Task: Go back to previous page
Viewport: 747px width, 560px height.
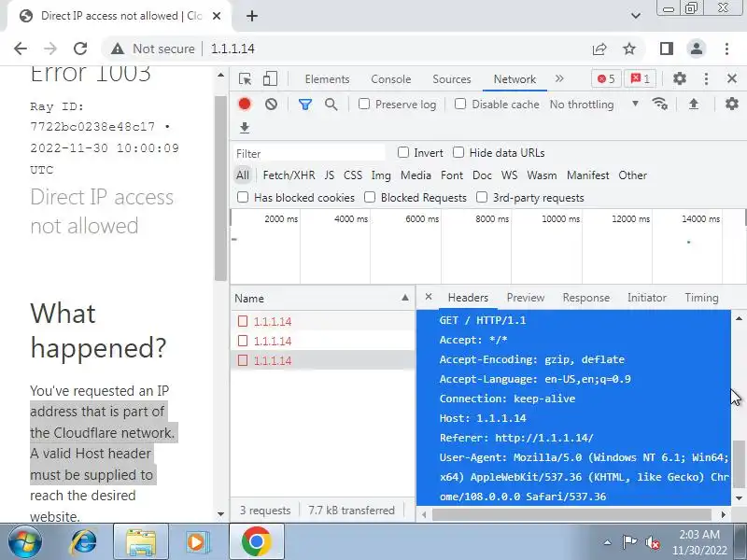Action: click(21, 49)
